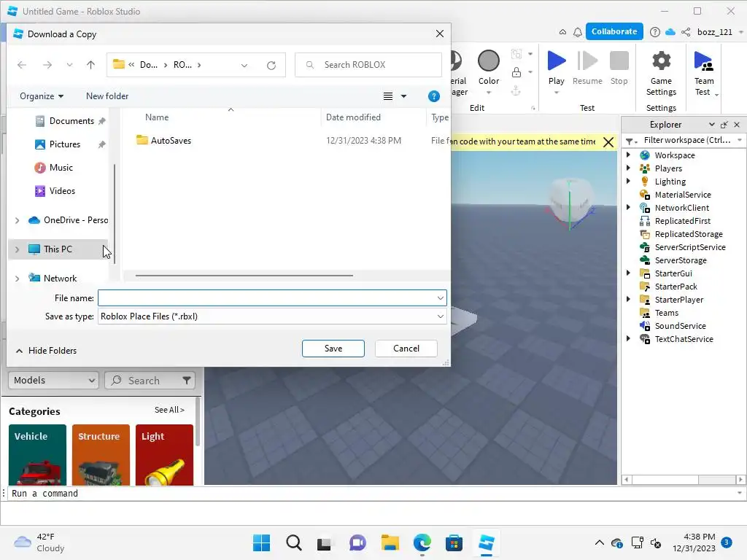Click the Save button
The image size is (747, 560).
coord(333,349)
